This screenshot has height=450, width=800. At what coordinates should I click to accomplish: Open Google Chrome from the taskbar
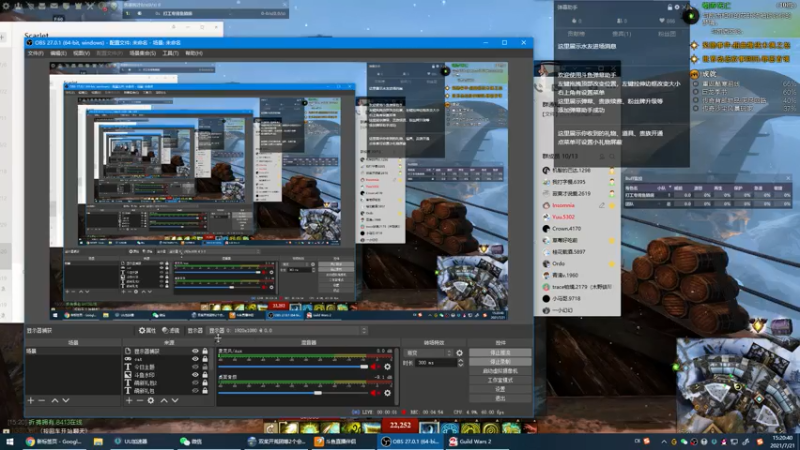click(x=54, y=441)
